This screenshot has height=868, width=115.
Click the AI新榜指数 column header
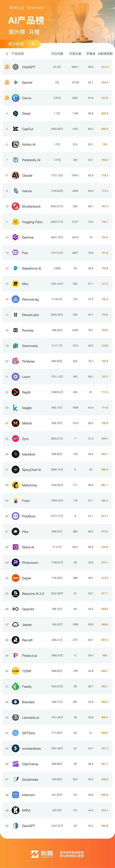click(x=105, y=54)
